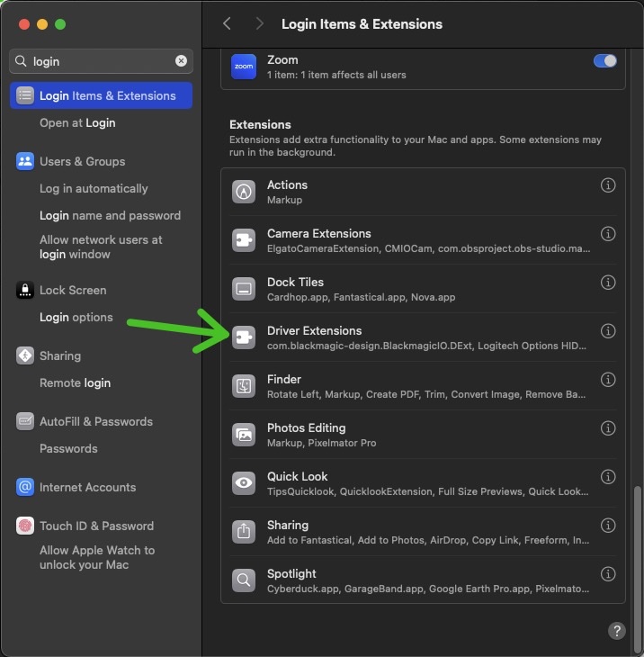Open Login options search result

tap(76, 317)
